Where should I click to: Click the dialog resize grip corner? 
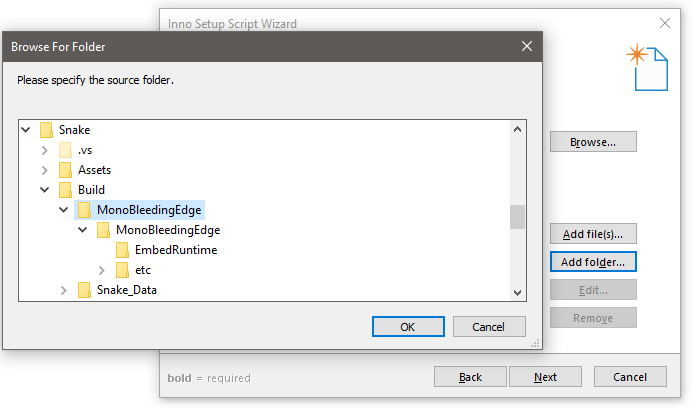pos(536,343)
